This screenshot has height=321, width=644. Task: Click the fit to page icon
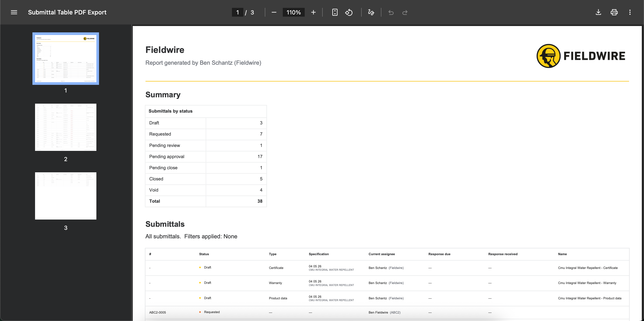click(335, 12)
